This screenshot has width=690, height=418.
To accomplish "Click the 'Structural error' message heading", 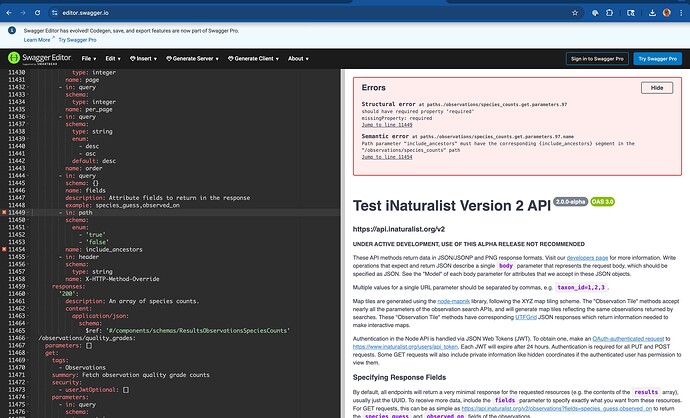I will [x=388, y=104].
